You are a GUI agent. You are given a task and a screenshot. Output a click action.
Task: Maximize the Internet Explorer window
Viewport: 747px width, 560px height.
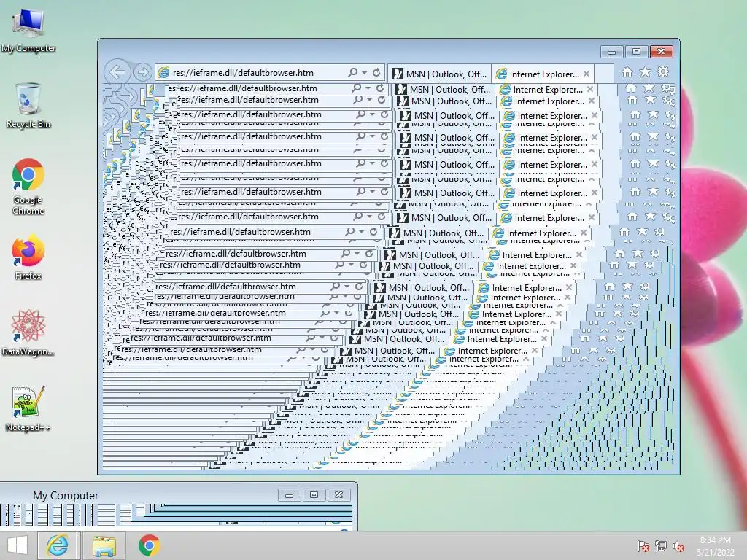636,52
